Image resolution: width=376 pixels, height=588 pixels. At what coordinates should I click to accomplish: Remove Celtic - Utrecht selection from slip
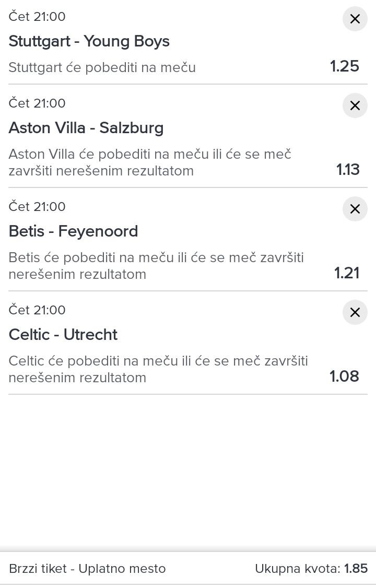coord(355,313)
